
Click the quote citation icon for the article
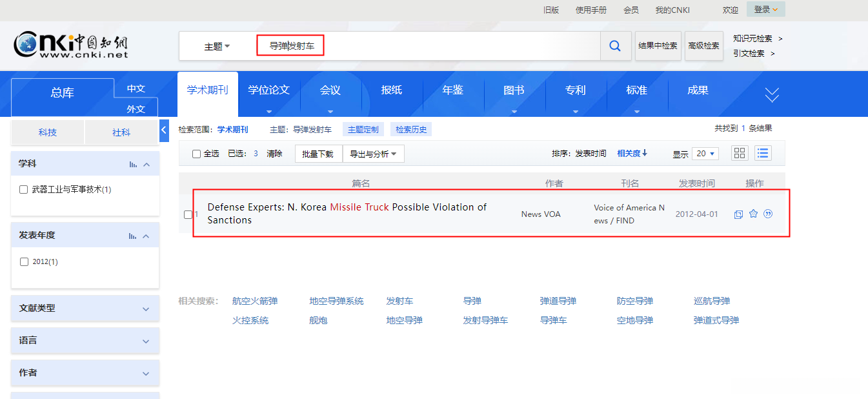click(x=768, y=214)
